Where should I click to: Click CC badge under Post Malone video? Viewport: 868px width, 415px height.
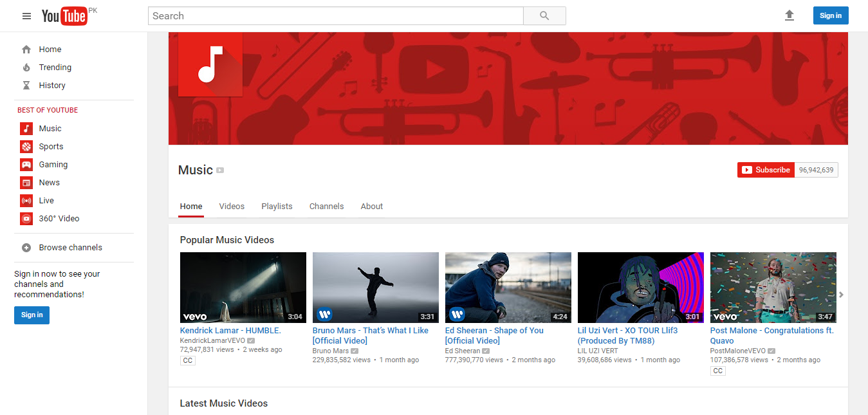[717, 371]
